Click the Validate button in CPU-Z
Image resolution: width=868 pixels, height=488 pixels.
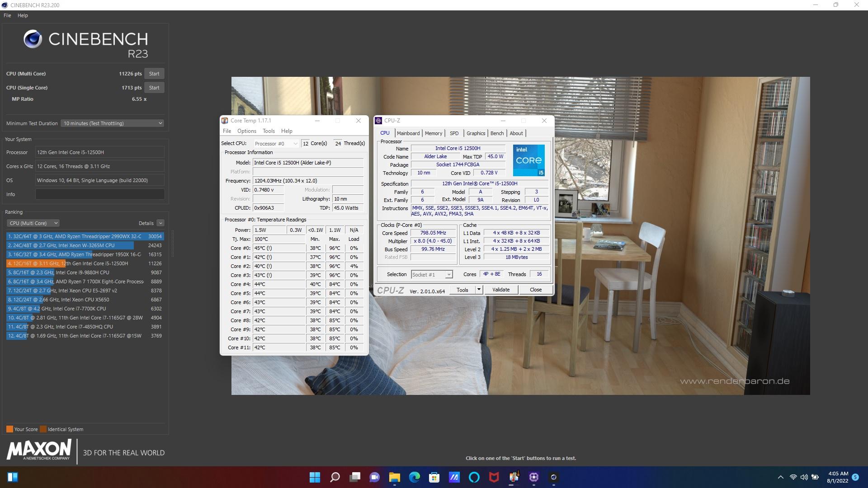[x=501, y=290]
